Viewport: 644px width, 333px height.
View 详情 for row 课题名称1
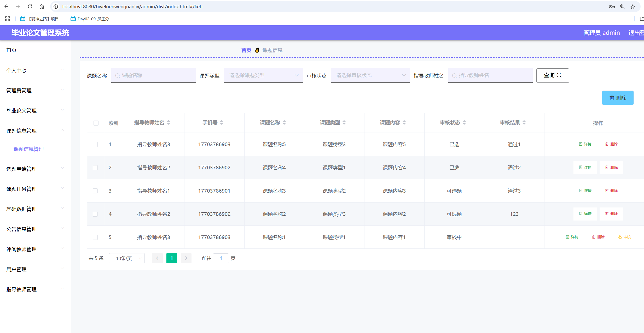572,237
